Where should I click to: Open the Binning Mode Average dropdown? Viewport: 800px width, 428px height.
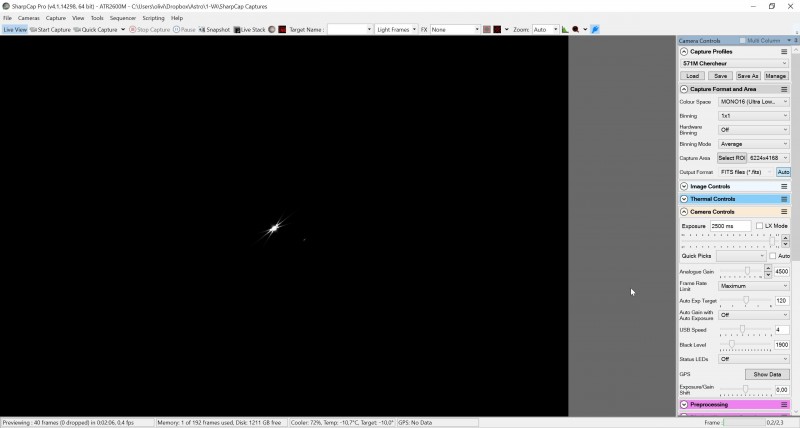(x=754, y=144)
